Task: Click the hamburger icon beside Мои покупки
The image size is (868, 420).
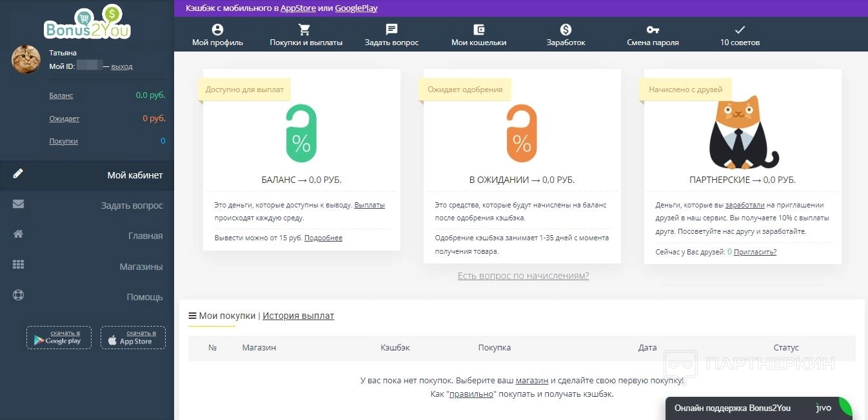Action: (192, 316)
